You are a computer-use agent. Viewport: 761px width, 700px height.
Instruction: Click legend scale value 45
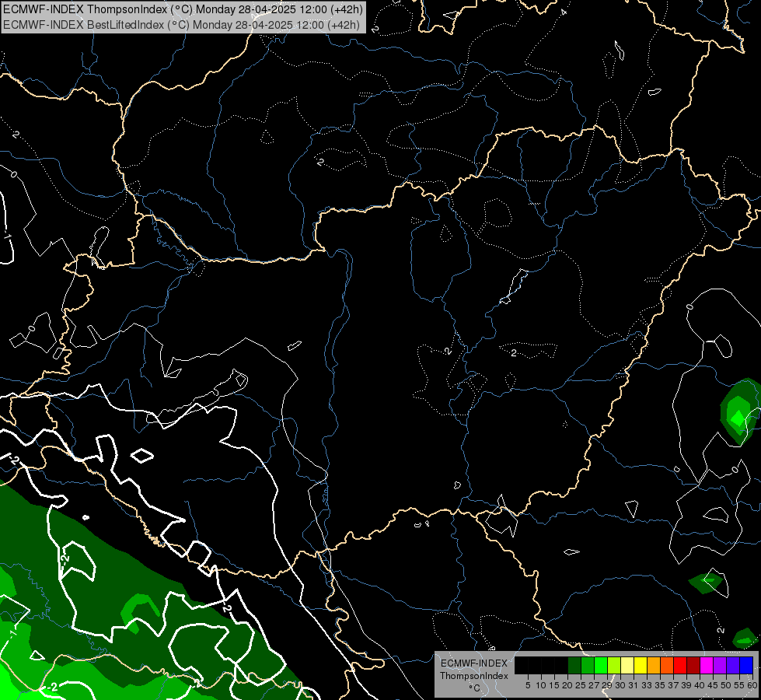point(713,685)
